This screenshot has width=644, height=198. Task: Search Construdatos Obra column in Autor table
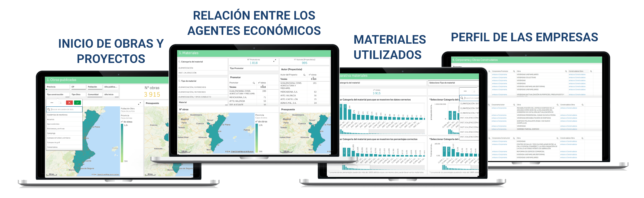click(583, 105)
